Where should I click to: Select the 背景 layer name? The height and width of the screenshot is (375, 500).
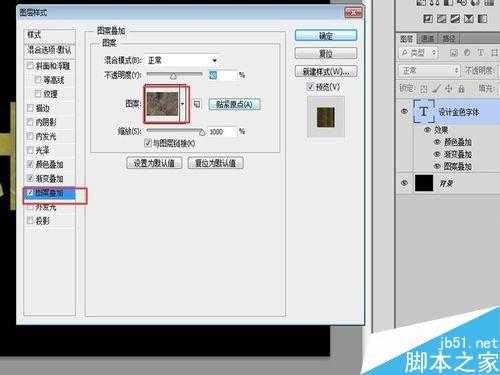click(x=446, y=184)
